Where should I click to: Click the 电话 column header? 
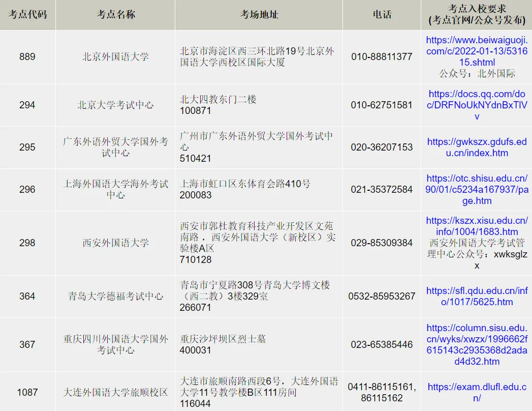click(382, 14)
